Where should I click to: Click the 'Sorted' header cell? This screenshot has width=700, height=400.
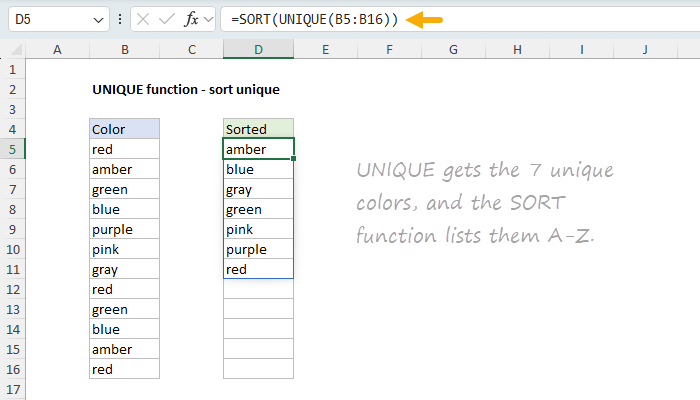point(258,129)
